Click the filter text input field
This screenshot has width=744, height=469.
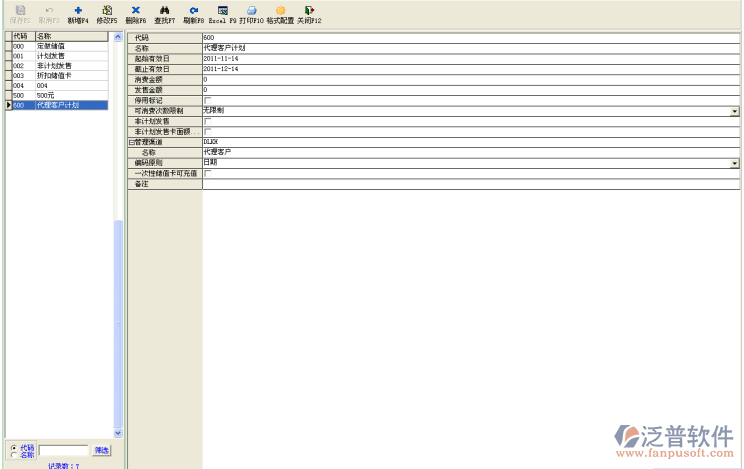tap(64, 451)
